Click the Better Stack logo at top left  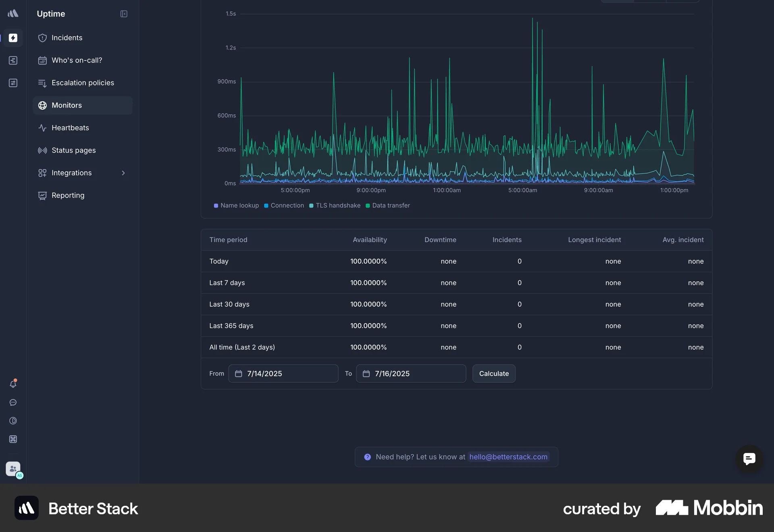tap(13, 13)
